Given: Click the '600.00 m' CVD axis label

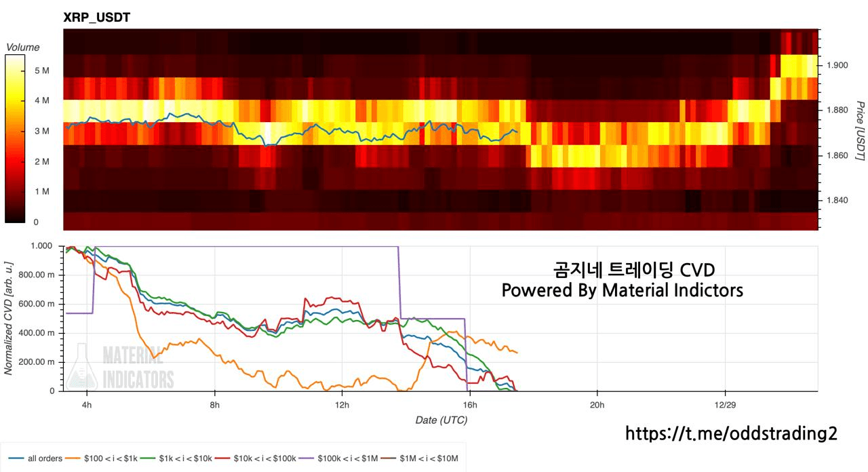Looking at the screenshot, I should 35,304.
